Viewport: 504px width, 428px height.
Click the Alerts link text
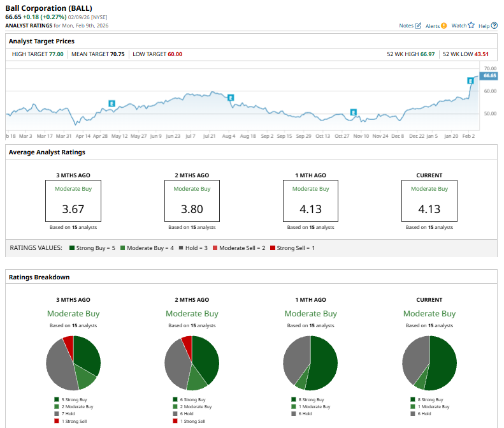[432, 26]
